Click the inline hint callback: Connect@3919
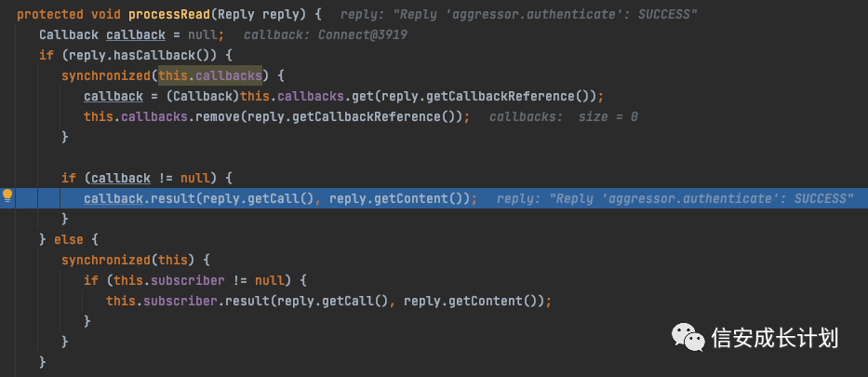 point(326,34)
